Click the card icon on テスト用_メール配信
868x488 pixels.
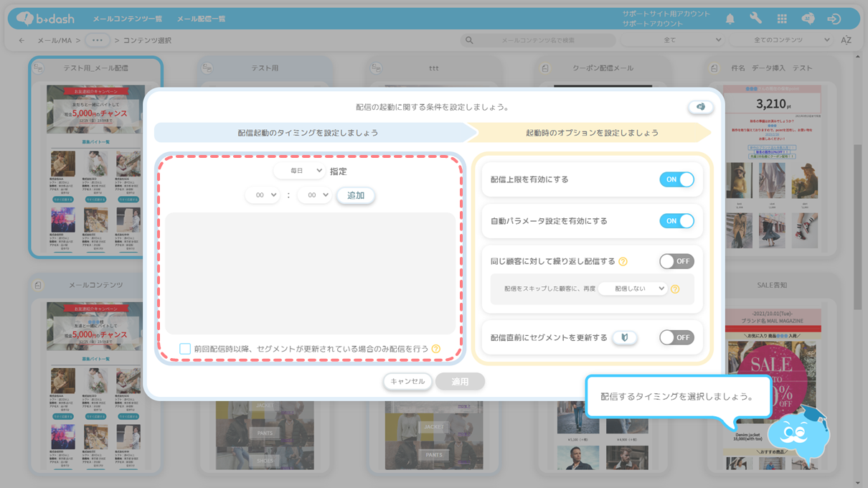pyautogui.click(x=39, y=68)
